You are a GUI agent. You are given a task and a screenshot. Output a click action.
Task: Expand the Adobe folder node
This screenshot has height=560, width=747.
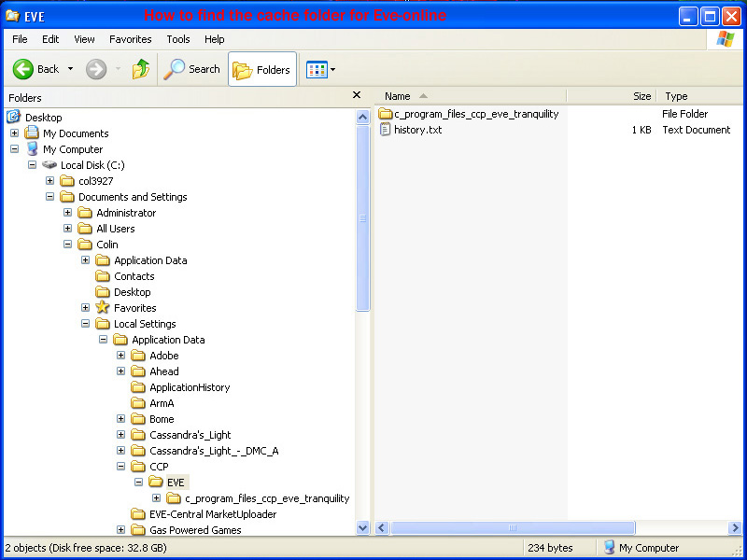pyautogui.click(x=121, y=356)
